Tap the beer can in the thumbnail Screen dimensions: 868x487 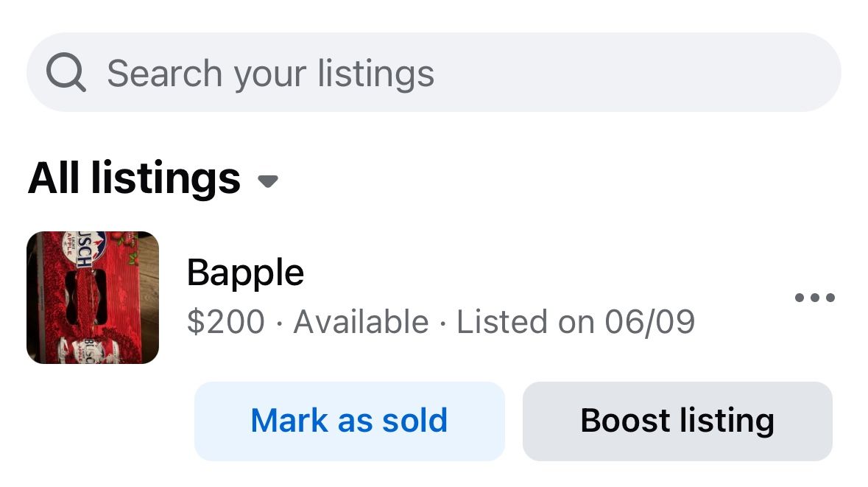click(88, 350)
